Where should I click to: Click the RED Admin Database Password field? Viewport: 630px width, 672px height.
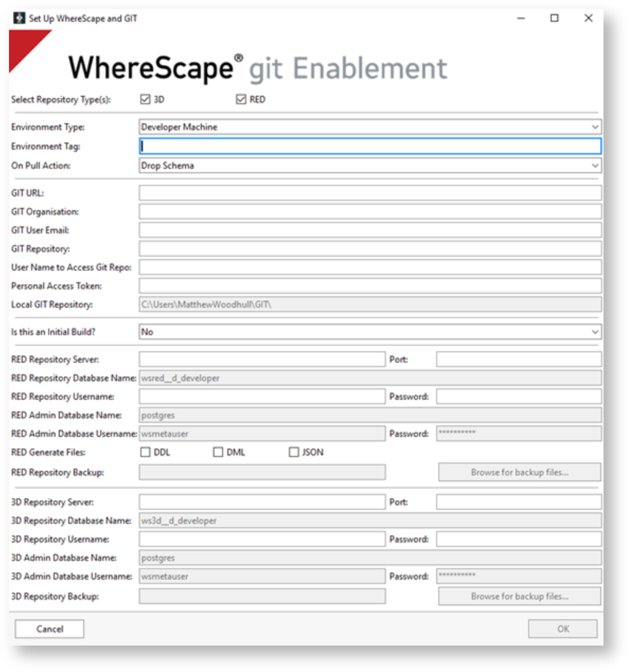(x=519, y=434)
